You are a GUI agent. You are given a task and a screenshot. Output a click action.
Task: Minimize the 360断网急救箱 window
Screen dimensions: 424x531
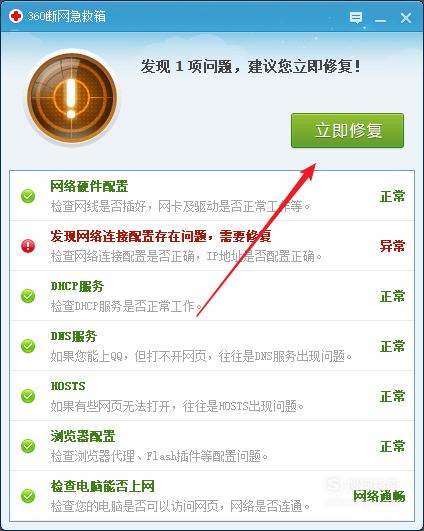point(380,18)
